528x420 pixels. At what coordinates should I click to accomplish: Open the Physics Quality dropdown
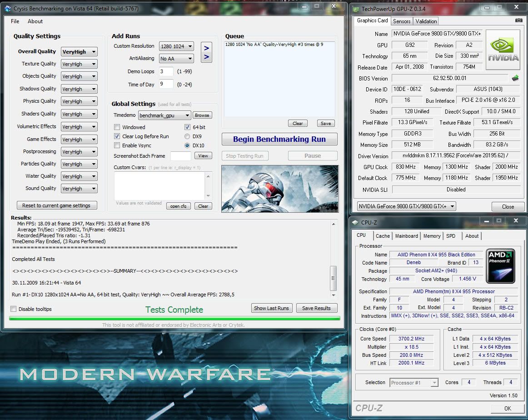(x=79, y=101)
